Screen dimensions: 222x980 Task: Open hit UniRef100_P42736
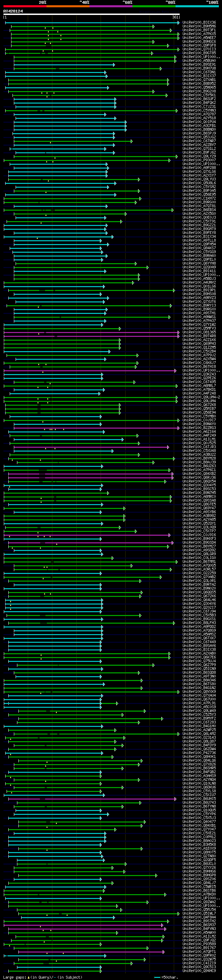[199, 753]
